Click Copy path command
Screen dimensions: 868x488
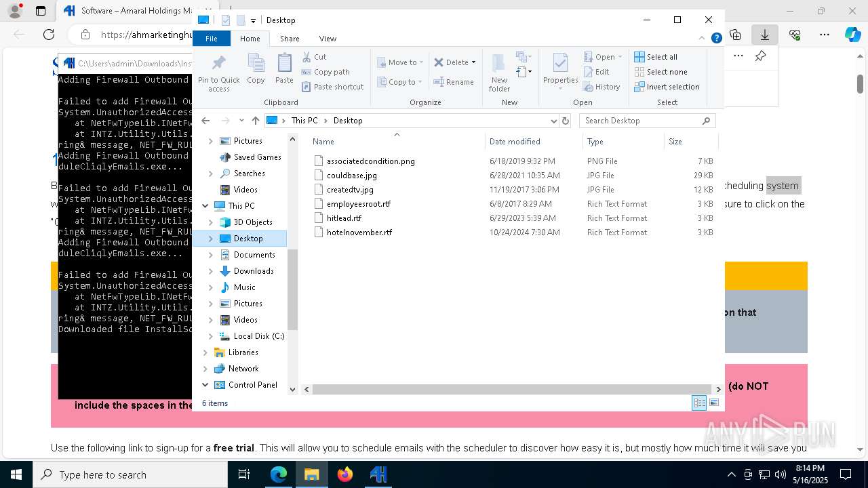click(x=325, y=72)
